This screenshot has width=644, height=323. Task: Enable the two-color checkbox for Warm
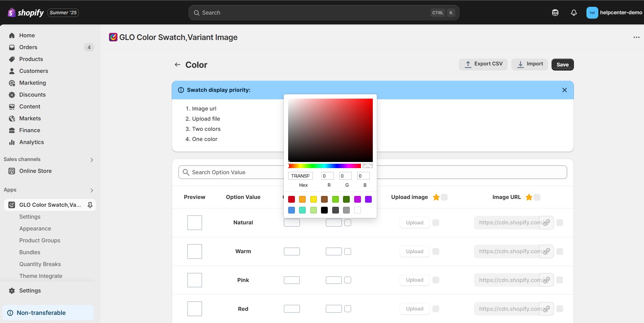(348, 251)
